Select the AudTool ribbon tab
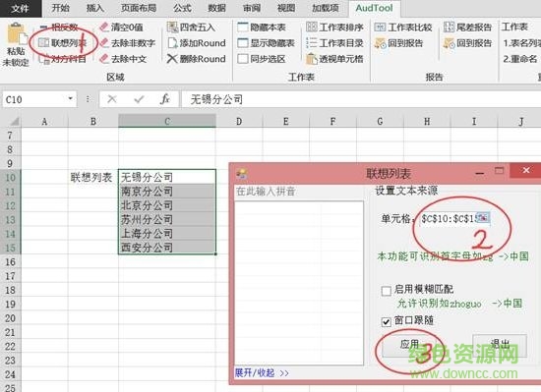Screen dimensions: 541x392 click(x=374, y=8)
